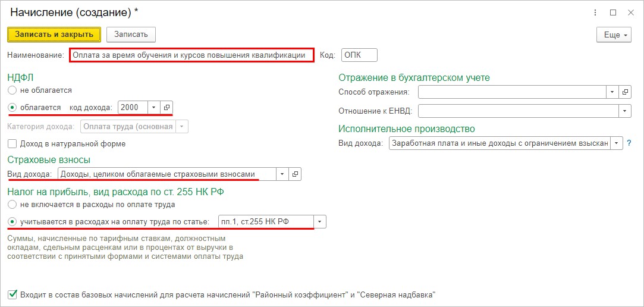Expand Страховые взносы Вид дохода dropdown arrow
Screen dimensions: 644x307
[x=282, y=174]
